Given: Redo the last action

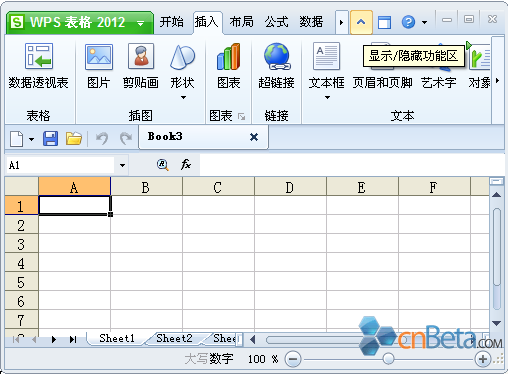Looking at the screenshot, I should [126, 138].
